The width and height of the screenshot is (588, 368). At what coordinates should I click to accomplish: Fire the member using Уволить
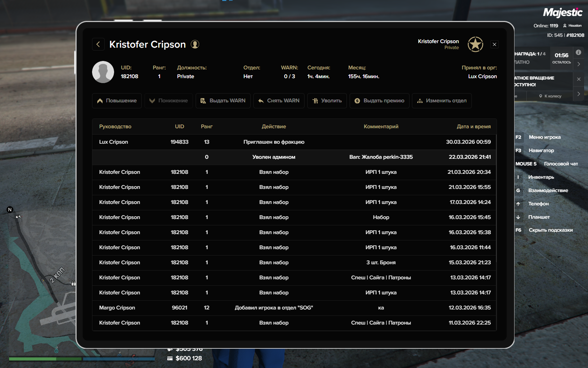pyautogui.click(x=327, y=101)
